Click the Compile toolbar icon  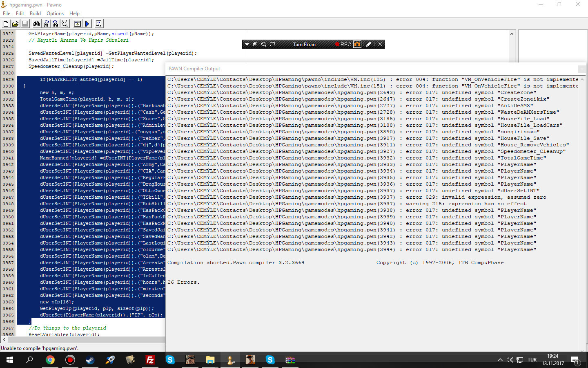(x=77, y=24)
